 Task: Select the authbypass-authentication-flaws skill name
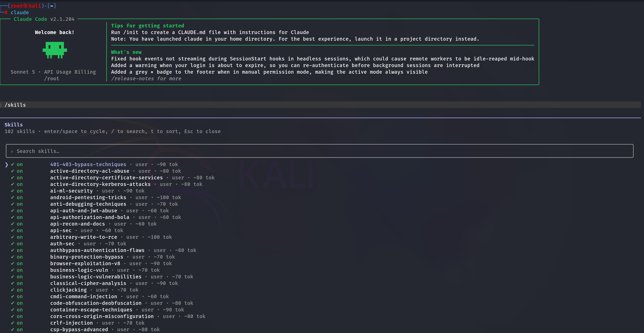[x=97, y=250]
